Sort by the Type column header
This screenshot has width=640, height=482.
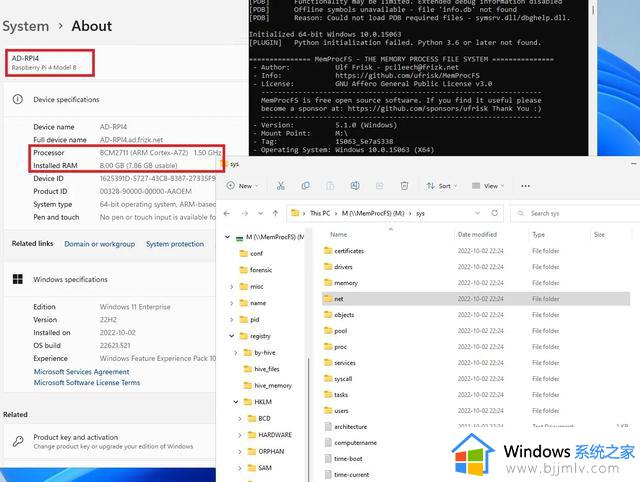(538, 234)
